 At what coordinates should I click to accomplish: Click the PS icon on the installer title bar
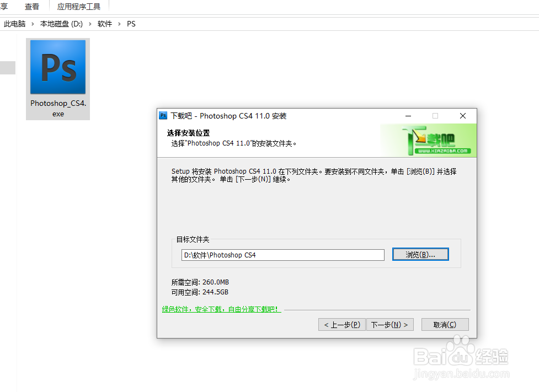(163, 116)
